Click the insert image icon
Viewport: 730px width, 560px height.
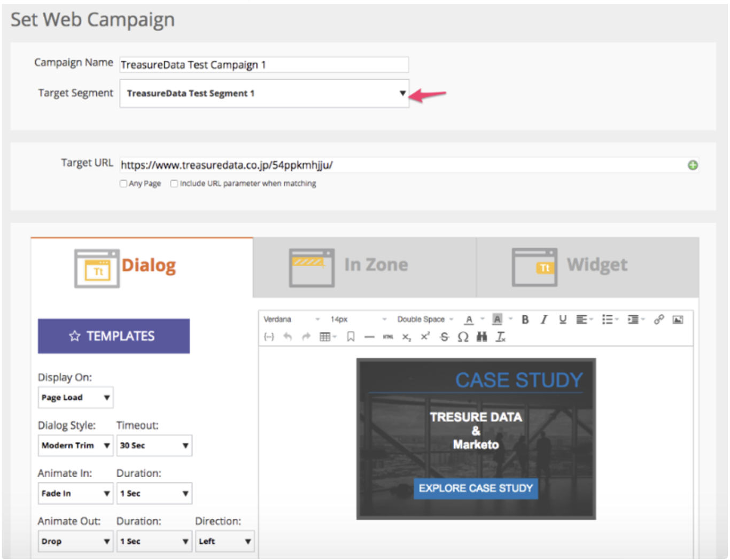(x=678, y=320)
